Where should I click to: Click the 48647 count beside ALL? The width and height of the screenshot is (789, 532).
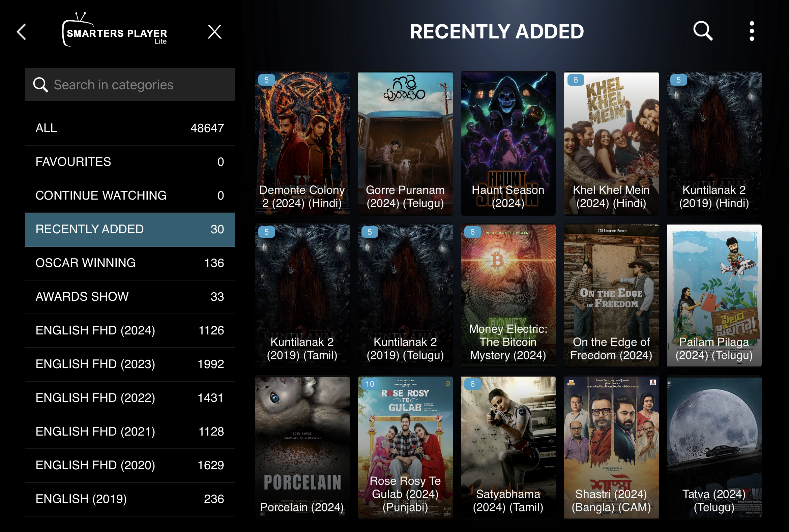pyautogui.click(x=207, y=128)
